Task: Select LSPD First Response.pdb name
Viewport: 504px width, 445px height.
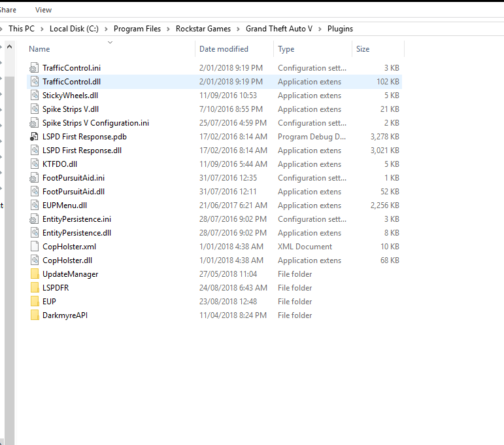Action: (x=84, y=137)
